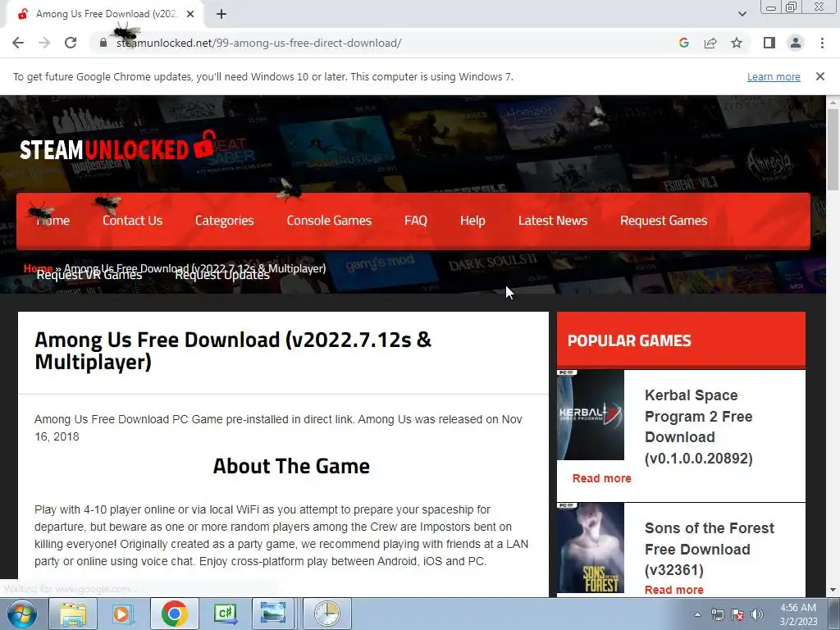This screenshot has height=630, width=840.
Task: Open a new tab with plus button
Action: (221, 14)
